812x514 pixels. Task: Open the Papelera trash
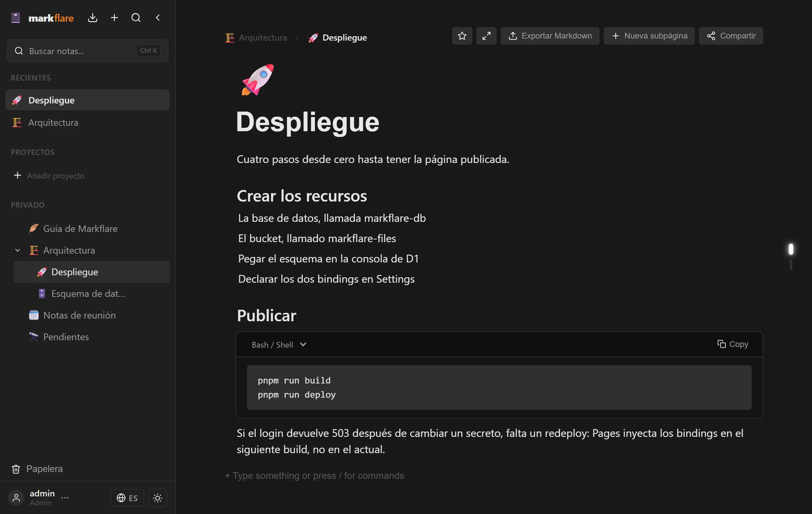[x=37, y=469]
